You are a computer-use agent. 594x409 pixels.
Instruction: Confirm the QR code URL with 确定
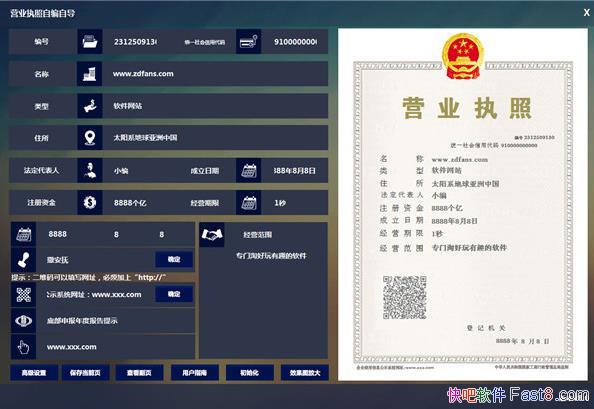click(174, 294)
